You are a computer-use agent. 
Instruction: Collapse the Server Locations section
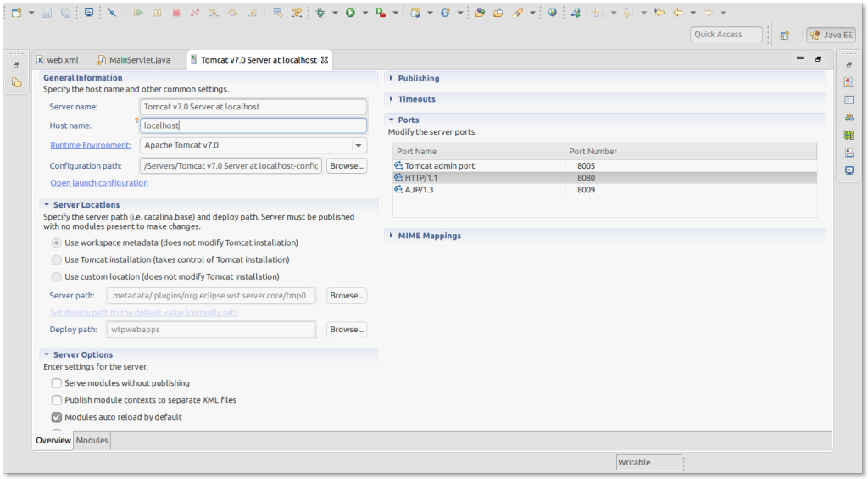pyautogui.click(x=47, y=205)
